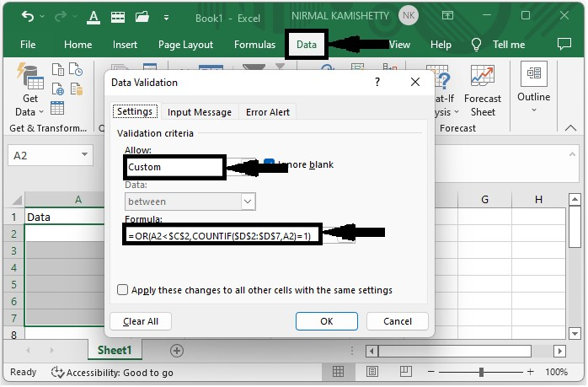Viewport: 588px width, 387px height.
Task: Open the Page Layout tab
Action: click(x=185, y=45)
